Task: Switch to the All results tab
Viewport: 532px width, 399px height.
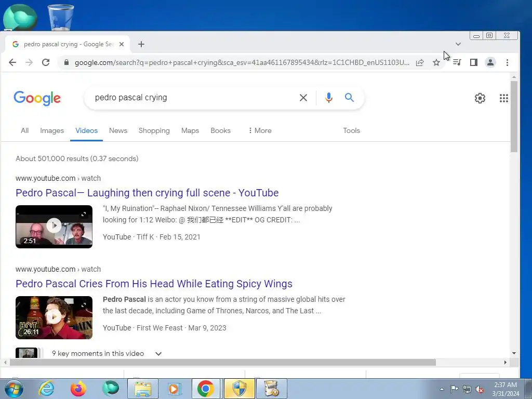Action: tap(24, 130)
